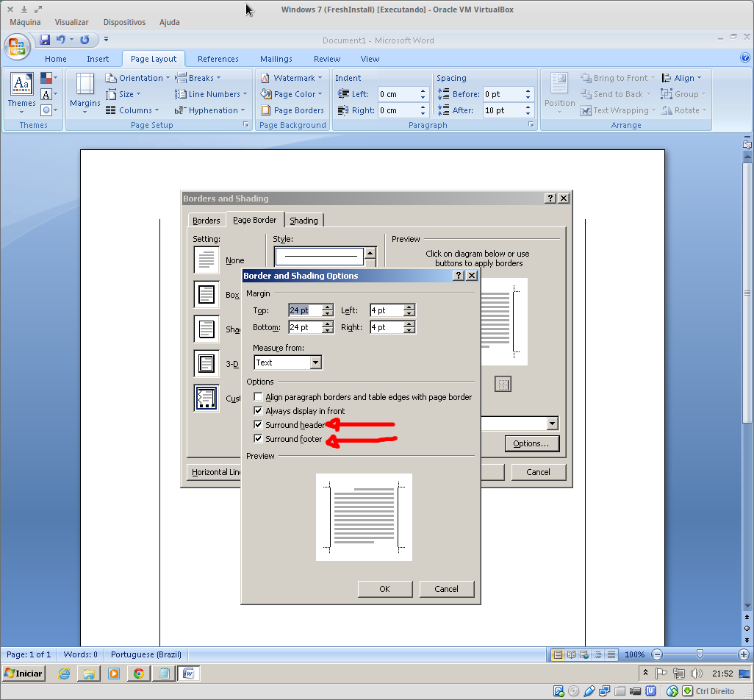754x700 pixels.
Task: Open Google Chrome from the taskbar
Action: point(137,673)
